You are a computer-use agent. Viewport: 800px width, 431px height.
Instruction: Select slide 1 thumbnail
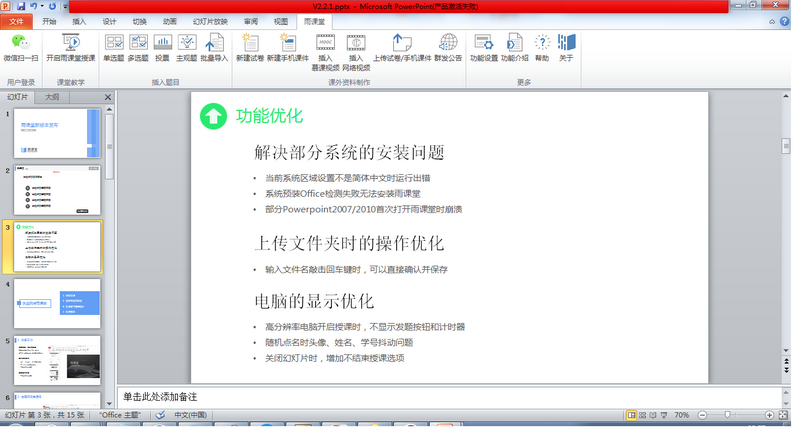57,133
